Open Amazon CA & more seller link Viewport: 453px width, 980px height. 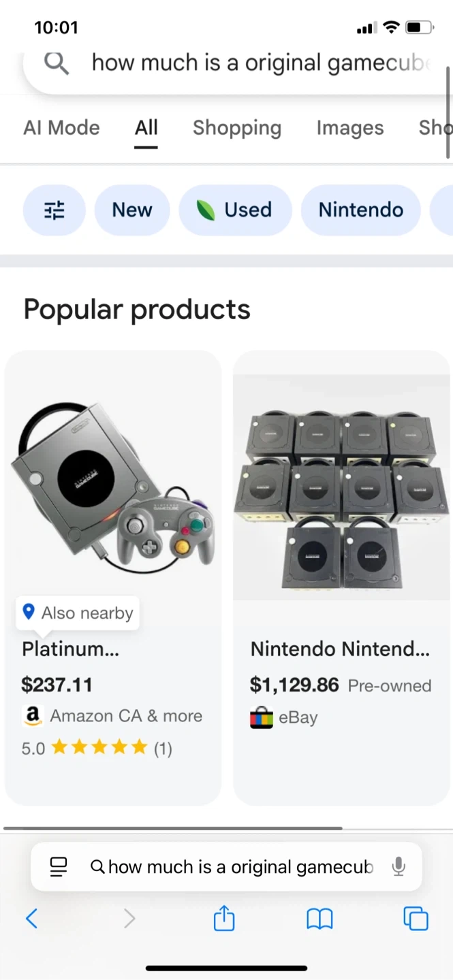125,716
